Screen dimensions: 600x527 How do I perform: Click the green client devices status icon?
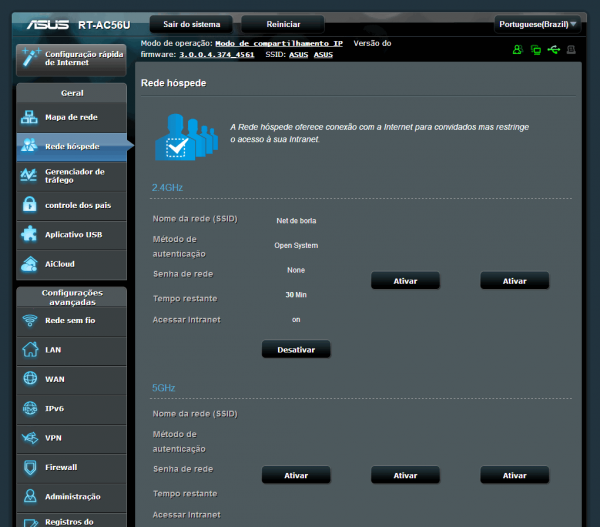[536, 49]
